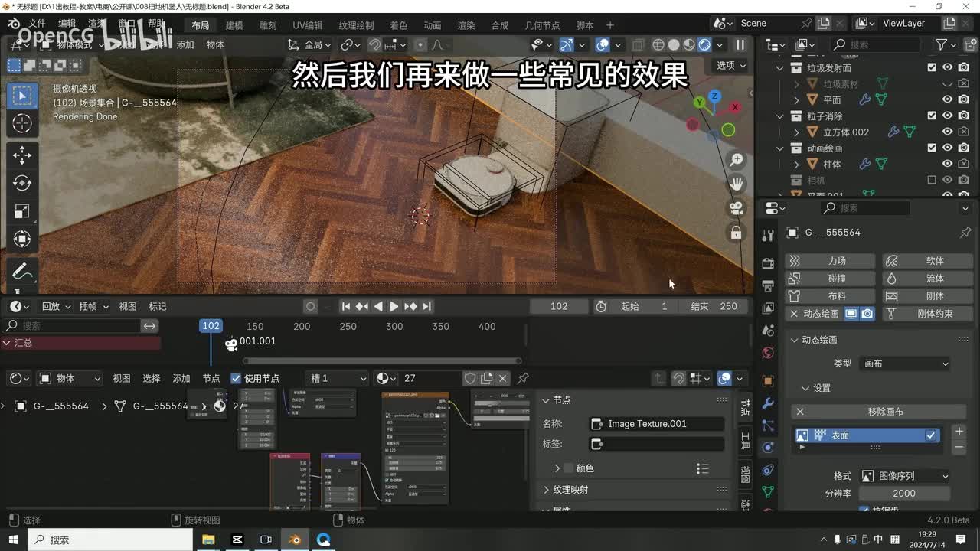Click the 刚体约束 button

pos(928,314)
